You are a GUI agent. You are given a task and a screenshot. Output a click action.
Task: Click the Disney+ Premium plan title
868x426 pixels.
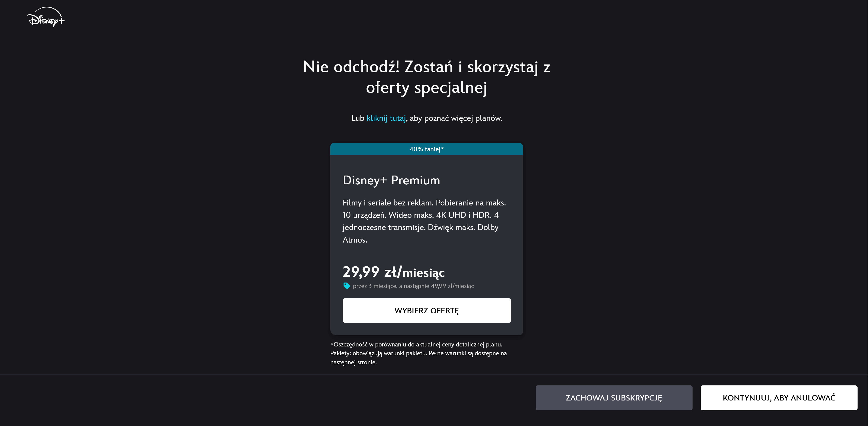[x=391, y=180]
